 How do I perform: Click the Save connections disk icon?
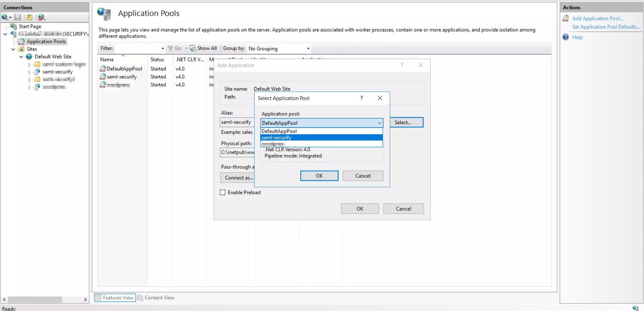tap(18, 17)
